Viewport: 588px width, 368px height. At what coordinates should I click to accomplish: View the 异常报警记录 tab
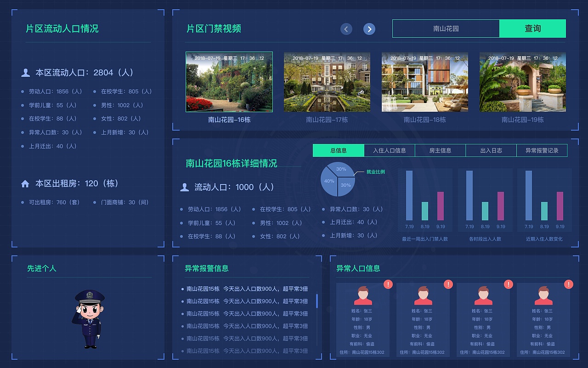pyautogui.click(x=542, y=150)
